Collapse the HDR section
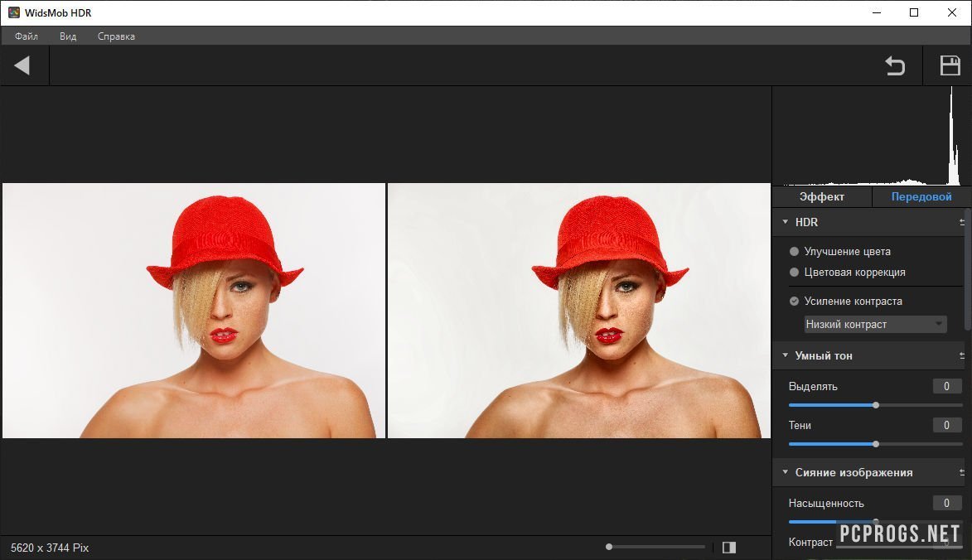 click(x=785, y=222)
